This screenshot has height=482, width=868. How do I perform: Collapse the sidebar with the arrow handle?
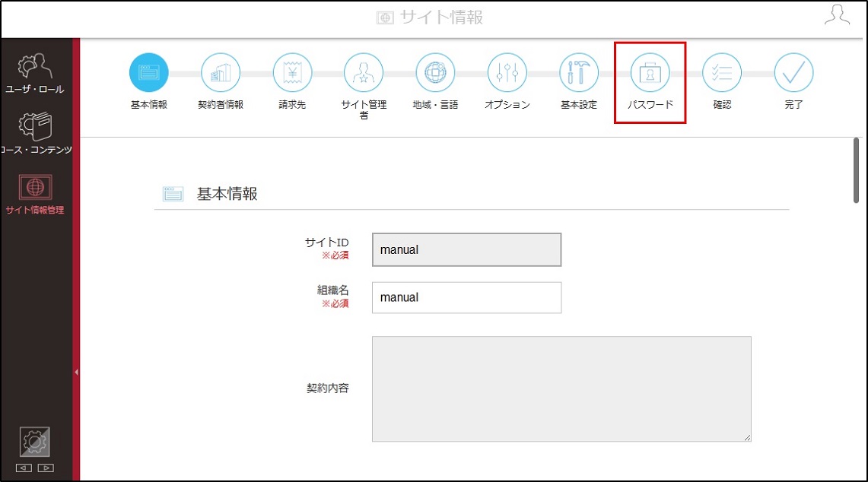click(76, 373)
